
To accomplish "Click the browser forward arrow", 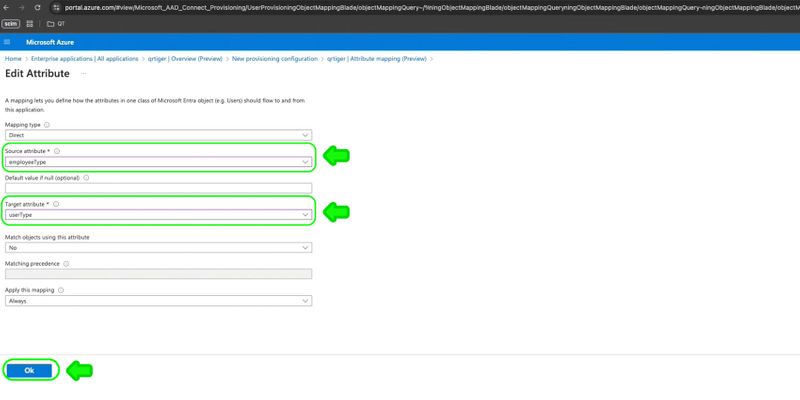I will (x=21, y=8).
